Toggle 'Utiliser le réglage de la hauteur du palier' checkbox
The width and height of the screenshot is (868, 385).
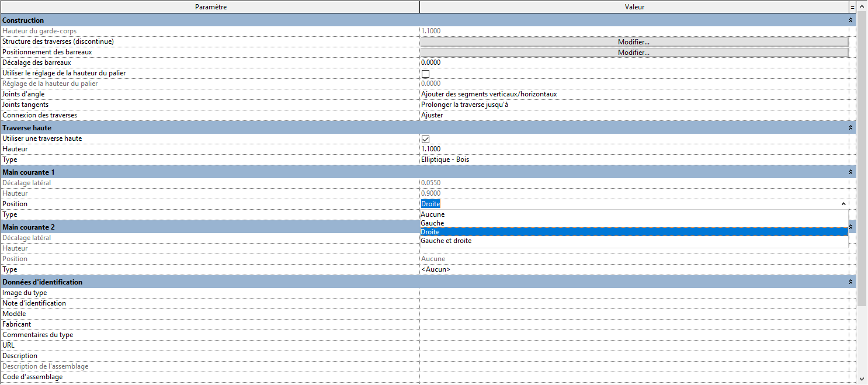pyautogui.click(x=425, y=74)
